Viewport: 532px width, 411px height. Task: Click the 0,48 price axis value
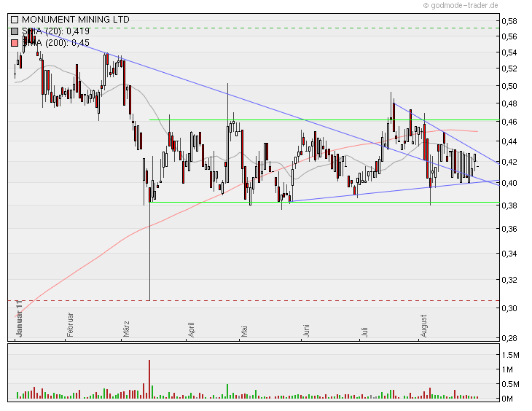509,103
